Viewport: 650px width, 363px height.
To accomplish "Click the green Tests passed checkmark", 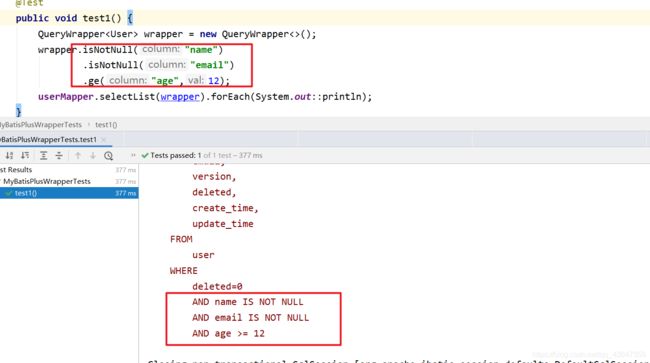I will point(145,155).
